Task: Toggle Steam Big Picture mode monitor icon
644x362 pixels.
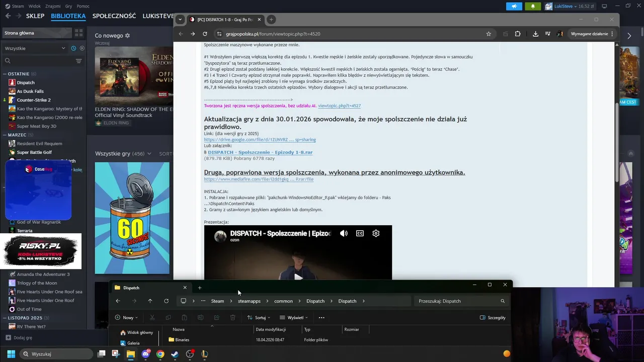Action: coord(604,6)
